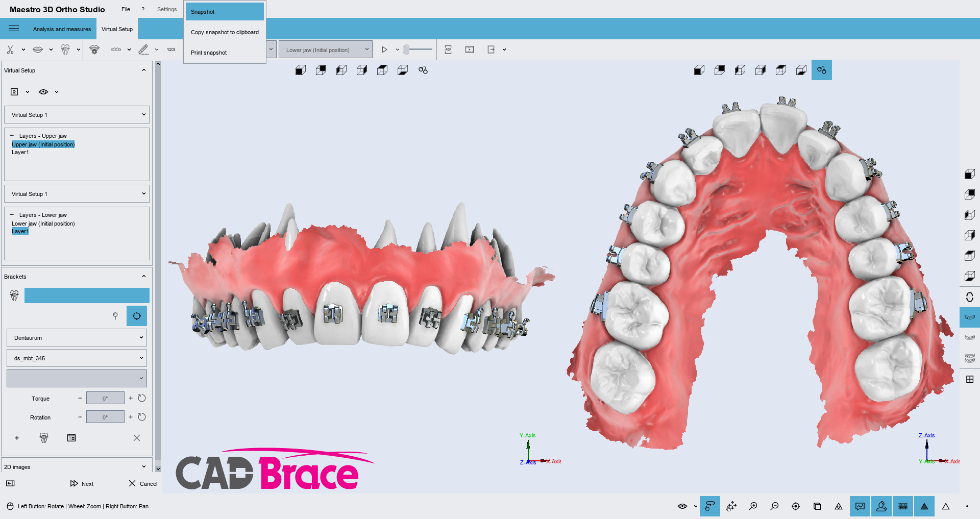The height and width of the screenshot is (519, 980).
Task: Toggle the bottom bar eye visibility icon
Action: point(682,506)
